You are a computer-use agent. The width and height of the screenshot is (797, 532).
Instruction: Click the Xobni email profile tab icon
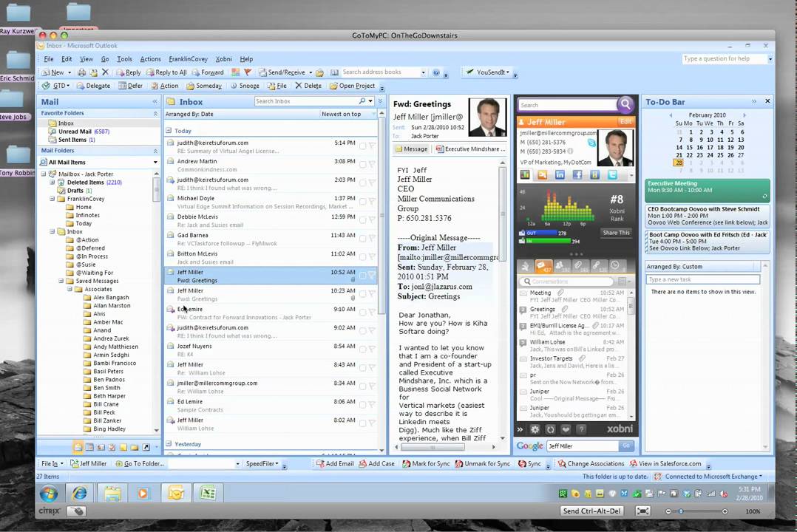543,175
